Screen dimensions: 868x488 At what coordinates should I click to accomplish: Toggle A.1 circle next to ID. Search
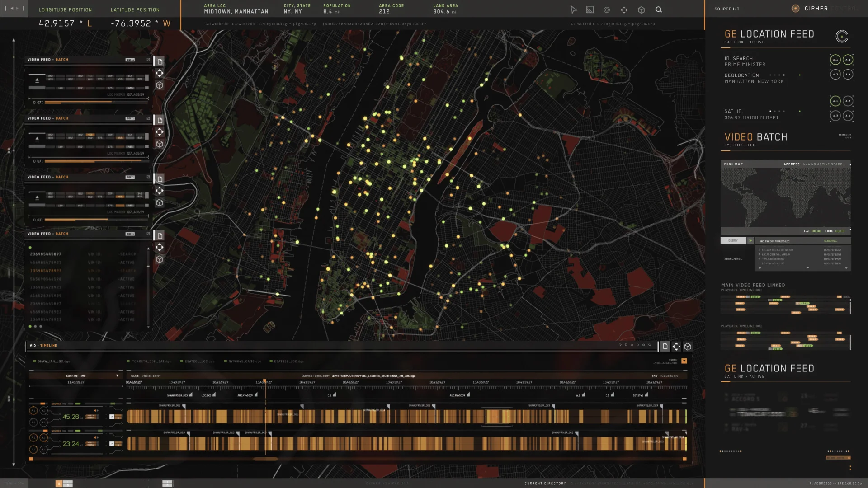pos(835,60)
